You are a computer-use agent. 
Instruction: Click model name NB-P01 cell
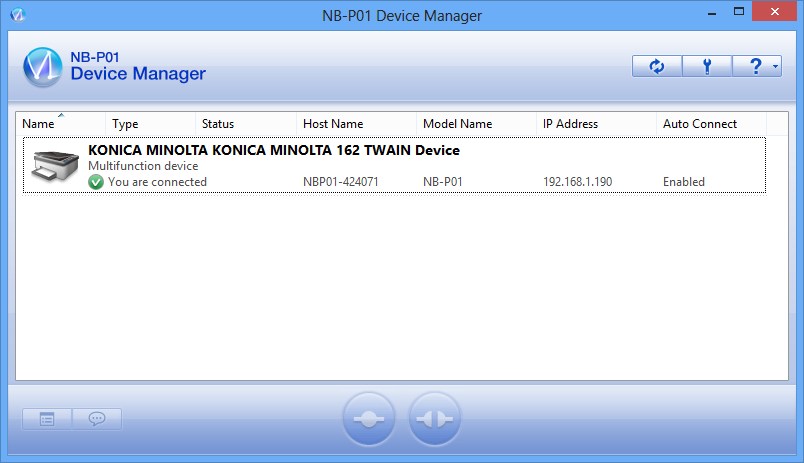click(x=443, y=182)
